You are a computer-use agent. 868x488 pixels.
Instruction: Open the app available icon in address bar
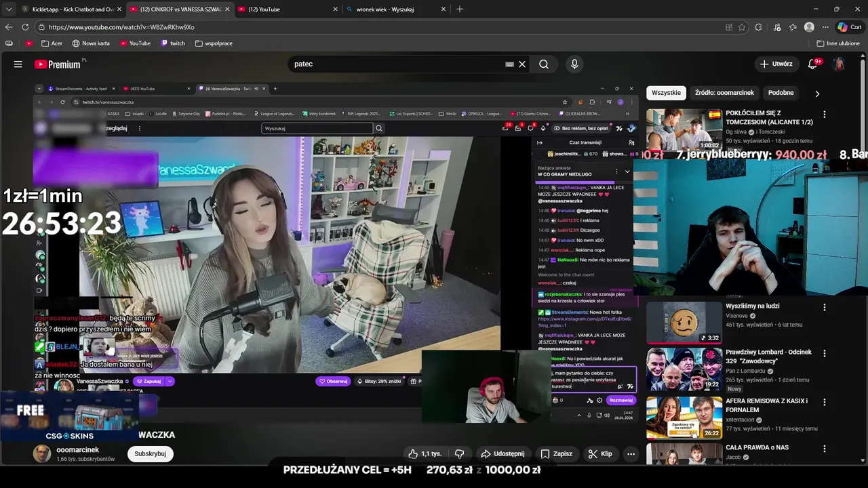(729, 27)
